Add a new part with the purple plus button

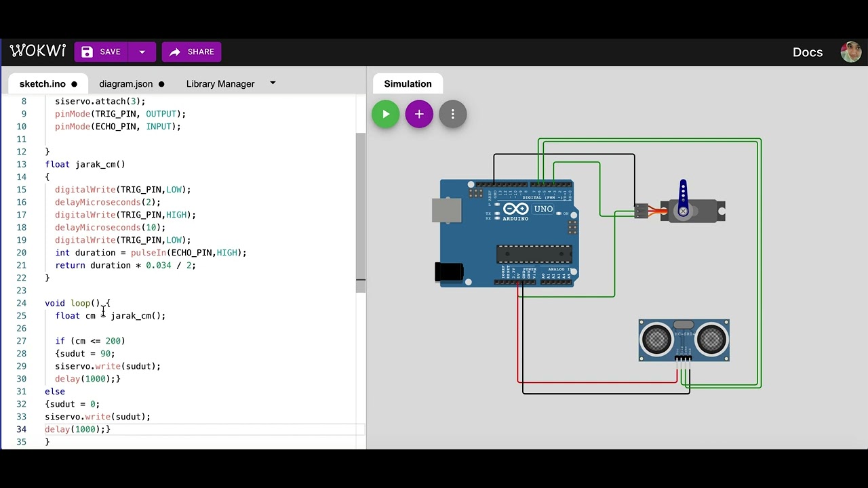click(x=419, y=114)
